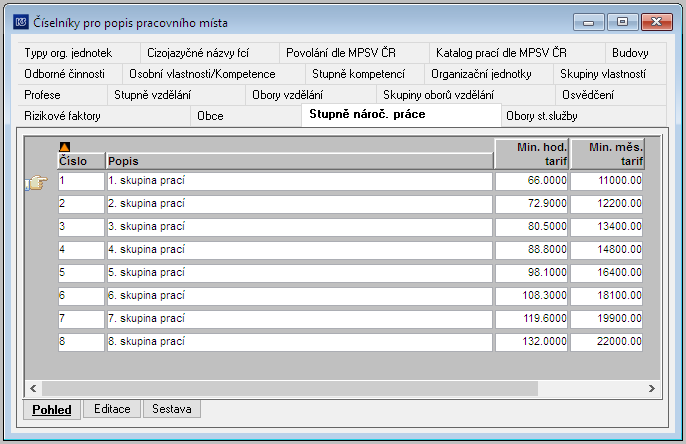Select hourly tariff cell 80.5000

[532, 227]
